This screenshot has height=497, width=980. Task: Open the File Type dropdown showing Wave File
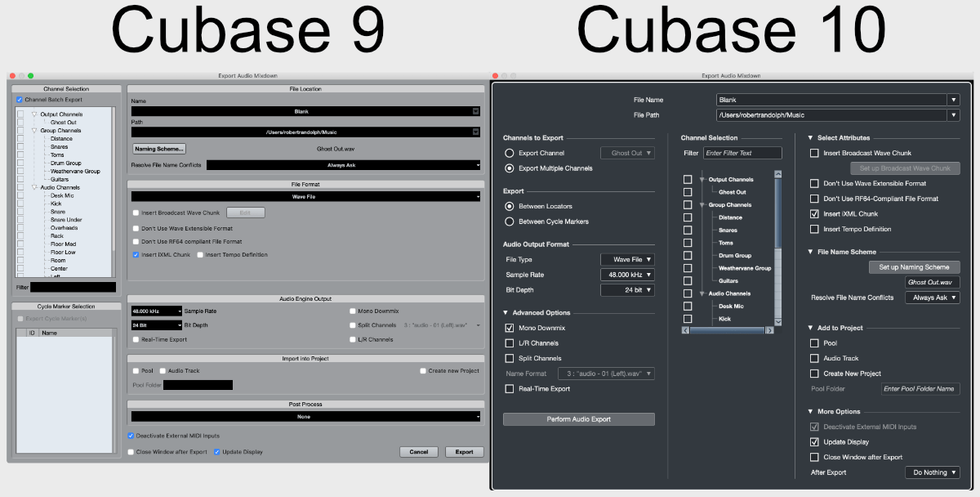pos(627,259)
